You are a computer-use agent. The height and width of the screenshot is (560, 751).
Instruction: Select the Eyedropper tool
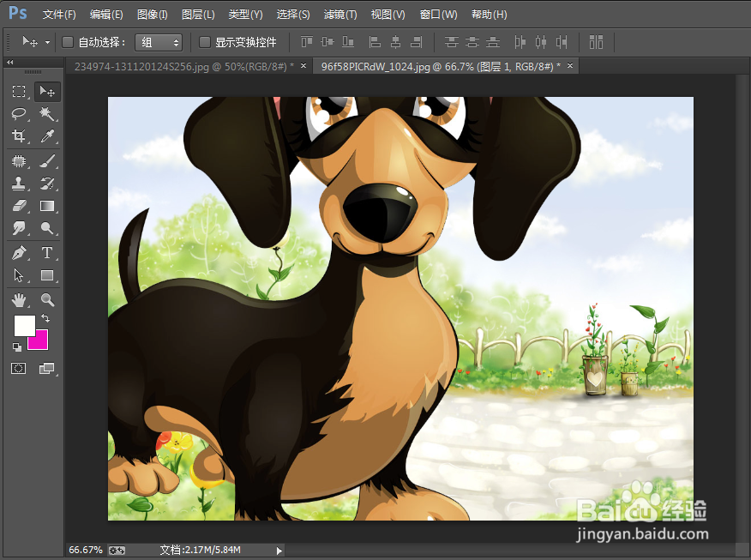coord(47,136)
